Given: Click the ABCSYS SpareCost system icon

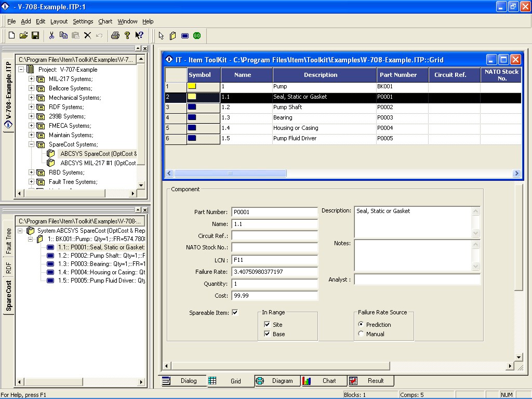Looking at the screenshot, I should click(x=50, y=153).
